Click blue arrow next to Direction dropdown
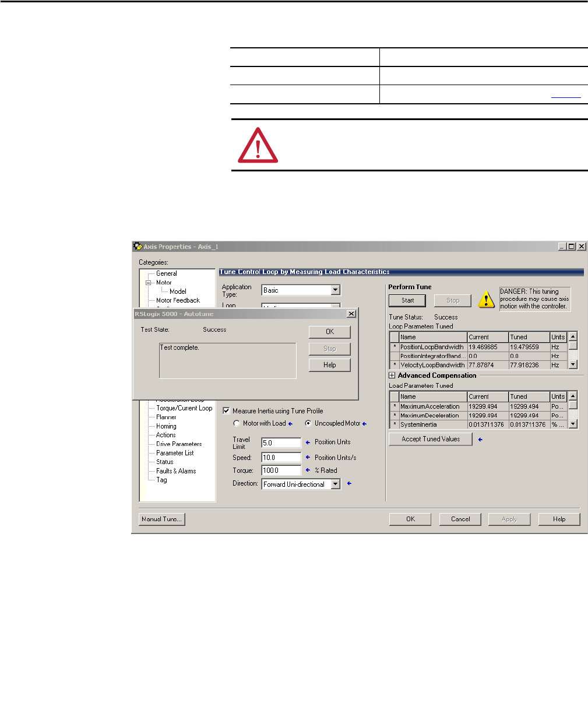The image size is (588, 727). click(x=349, y=483)
